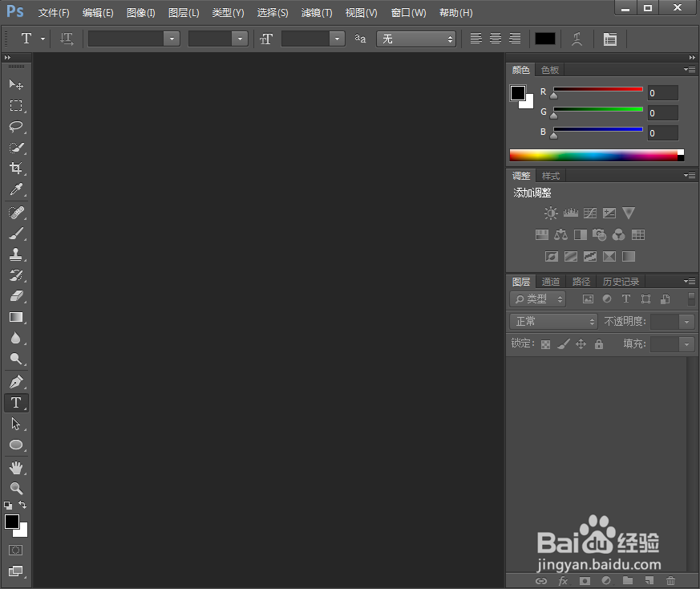Toggle Quick Mask mode

coord(15,550)
